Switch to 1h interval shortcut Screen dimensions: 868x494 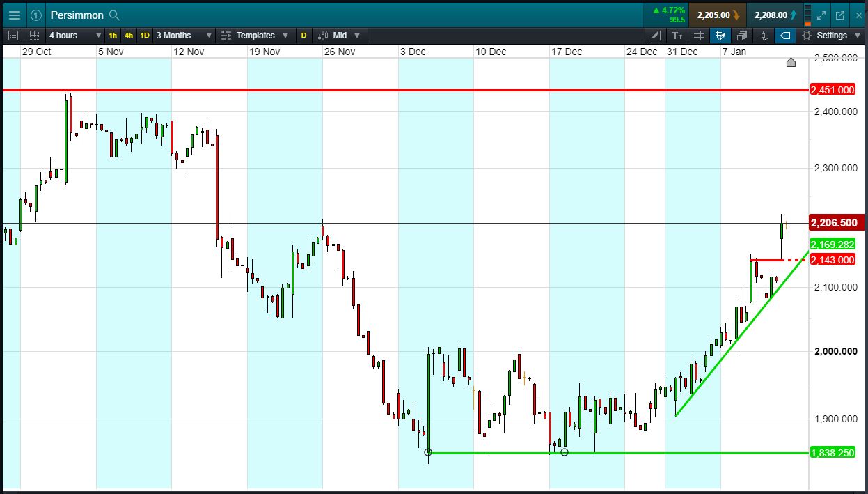[x=113, y=36]
